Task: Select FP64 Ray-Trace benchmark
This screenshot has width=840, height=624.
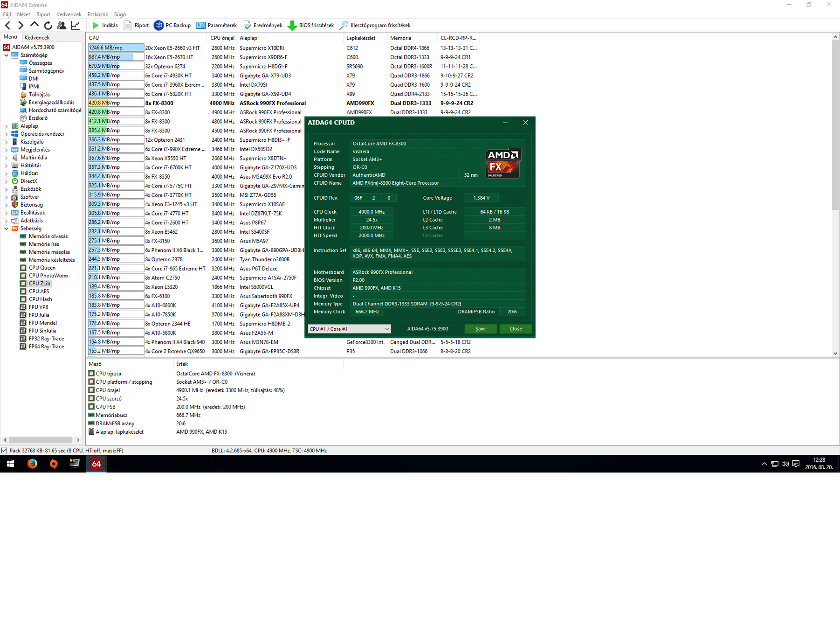Action: coord(46,347)
